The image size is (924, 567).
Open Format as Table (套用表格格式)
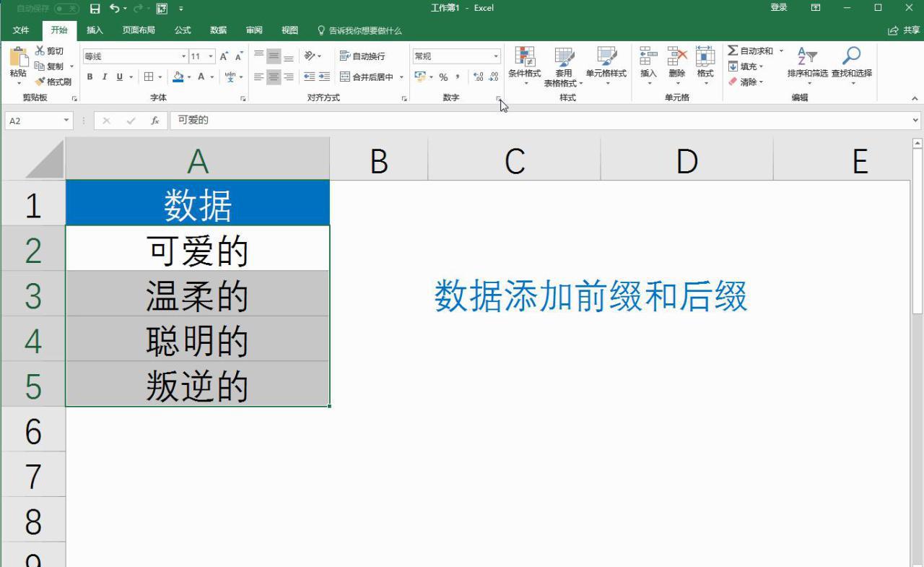[564, 66]
